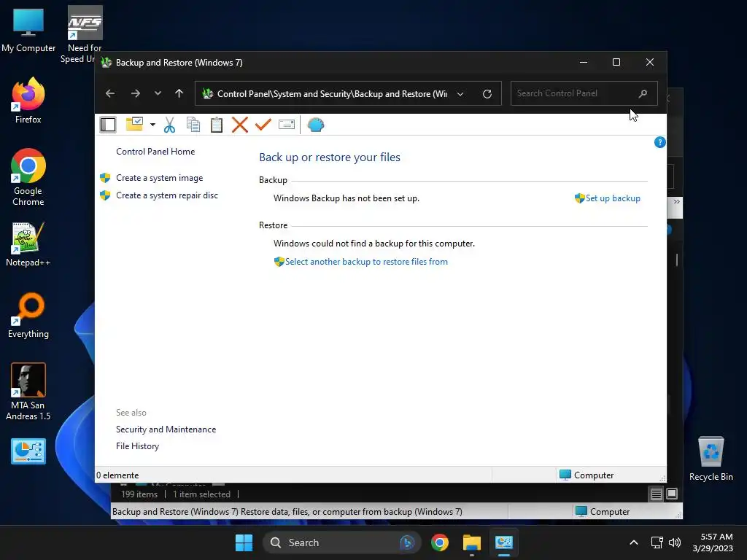Image resolution: width=747 pixels, height=560 pixels.
Task: Open File Explorer from the taskbar
Action: coord(472,542)
